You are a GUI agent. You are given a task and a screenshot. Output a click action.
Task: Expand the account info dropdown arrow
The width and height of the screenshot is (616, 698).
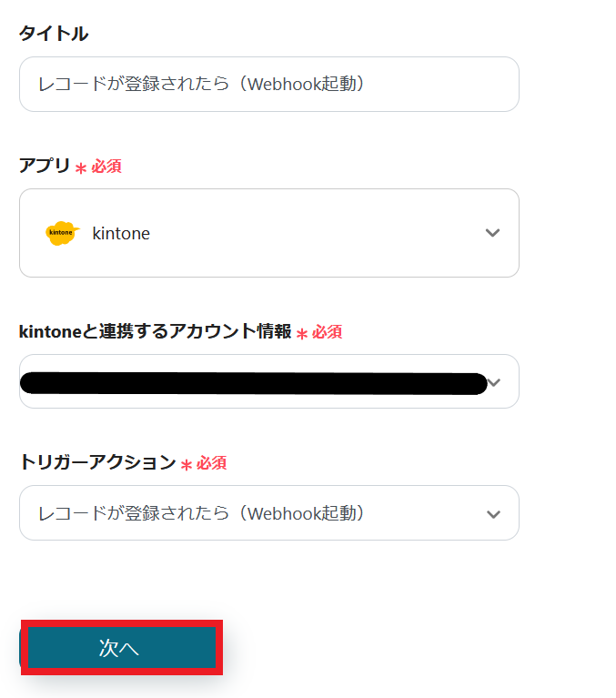[x=494, y=382]
